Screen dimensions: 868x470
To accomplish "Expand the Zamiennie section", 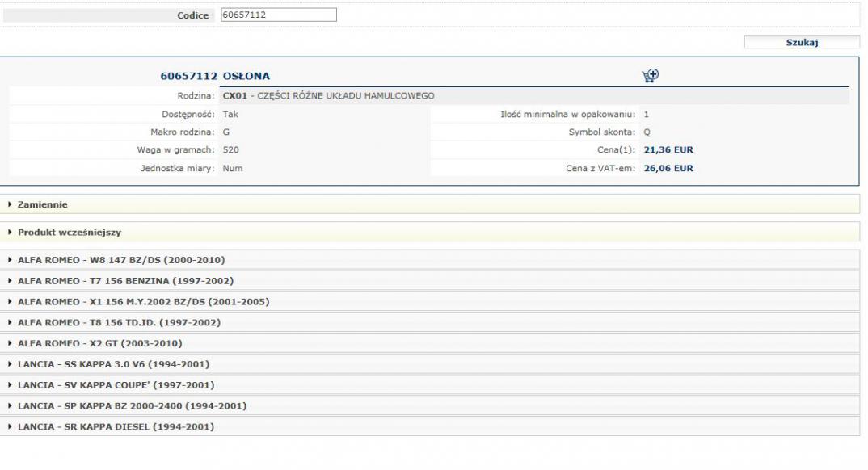I will pyautogui.click(x=430, y=204).
